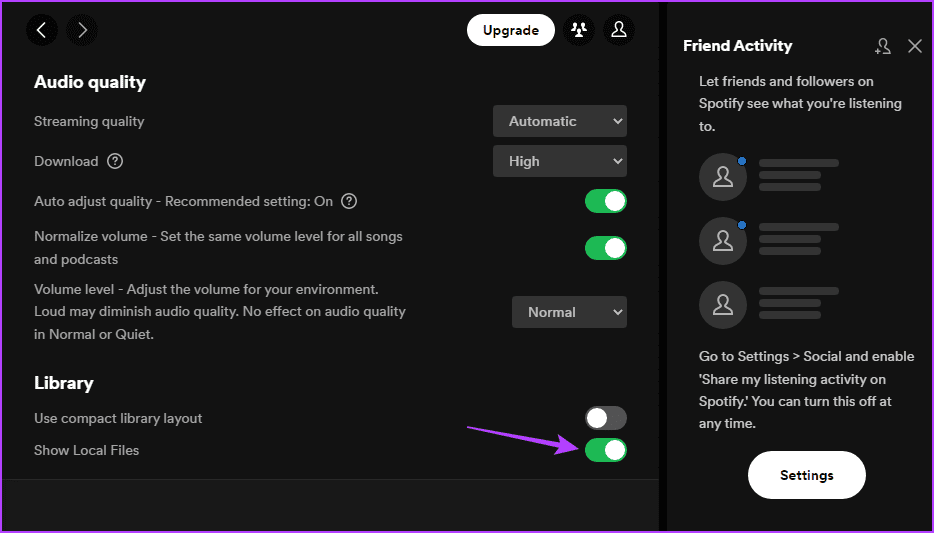This screenshot has height=533, width=934.
Task: Click the Upgrade button
Action: 510,30
